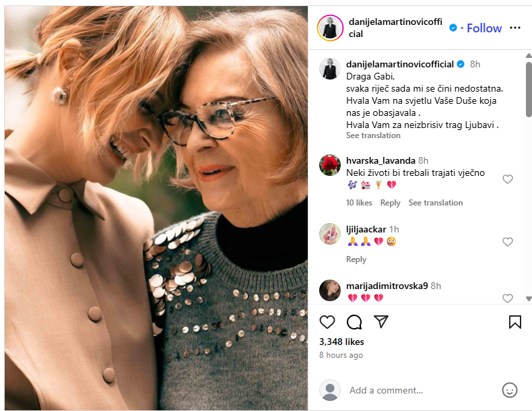This screenshot has height=411, width=532.
Task: See translation of hvarska_lavanda's comment
Action: (436, 203)
